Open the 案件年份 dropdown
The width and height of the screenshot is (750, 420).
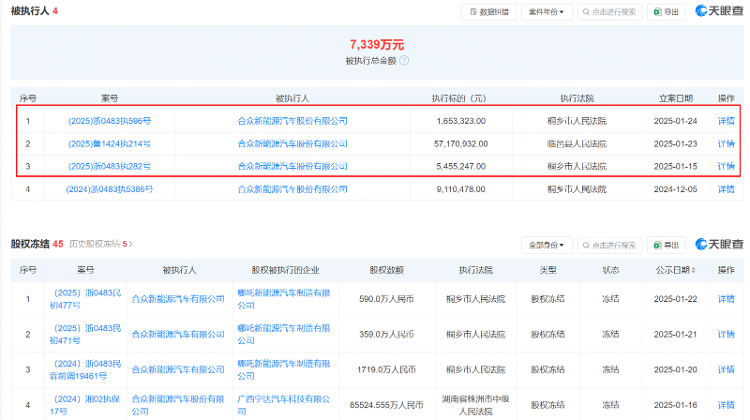tap(546, 12)
